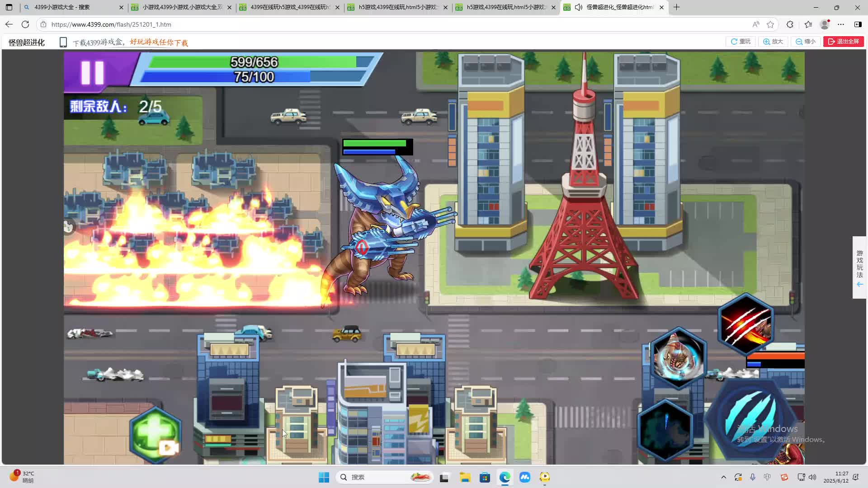The image size is (868, 488).
Task: Pause the game with the pause button
Action: (92, 72)
